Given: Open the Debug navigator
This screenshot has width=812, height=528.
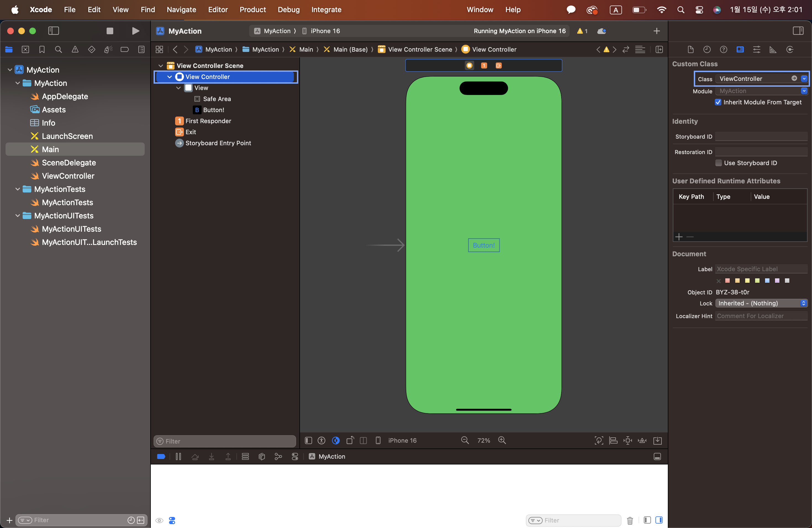Looking at the screenshot, I should tap(108, 49).
